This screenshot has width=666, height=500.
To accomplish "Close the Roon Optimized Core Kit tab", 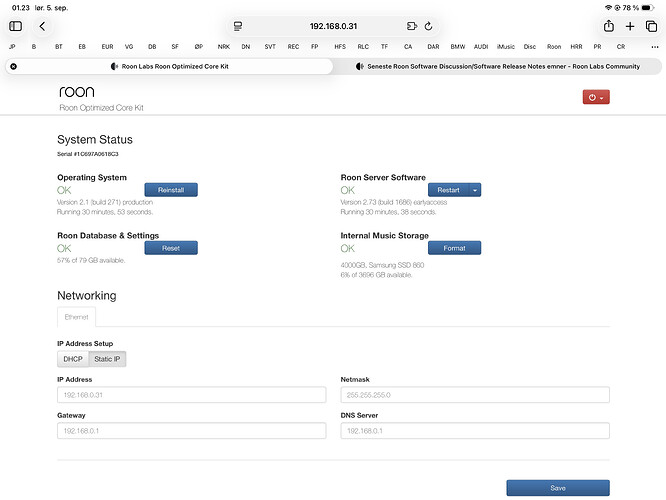I will tap(14, 66).
